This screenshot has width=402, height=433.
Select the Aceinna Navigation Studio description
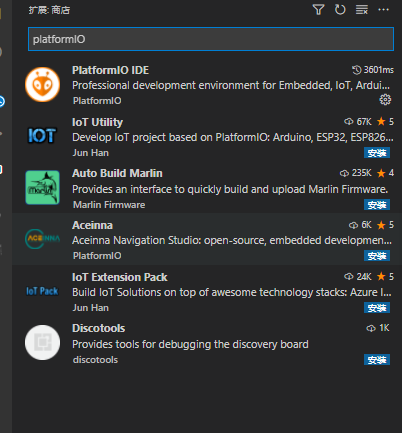232,240
